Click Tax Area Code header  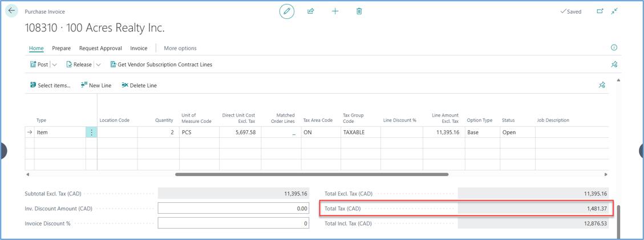318,120
